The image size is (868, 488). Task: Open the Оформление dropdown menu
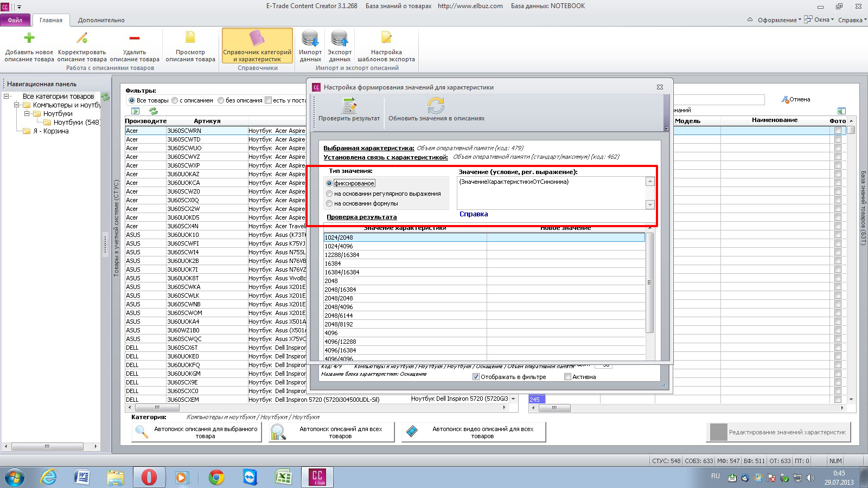coord(779,20)
